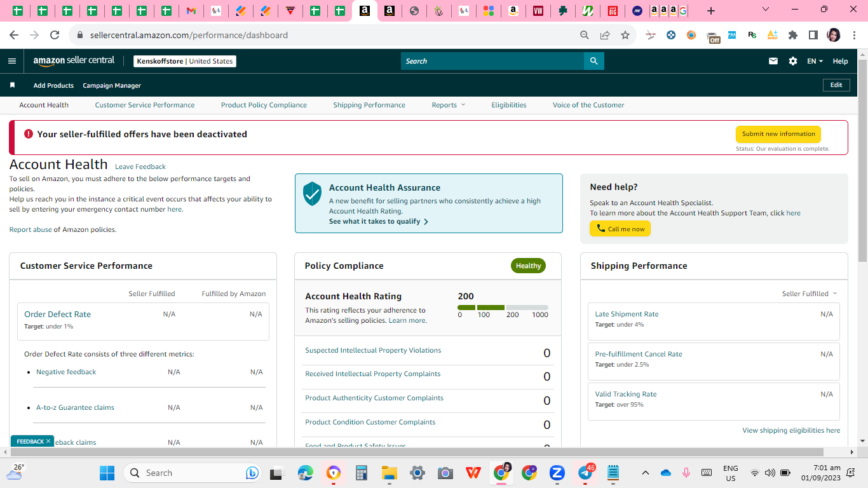The height and width of the screenshot is (488, 868).
Task: Go to Product Policy Compliance tab
Action: 264,105
